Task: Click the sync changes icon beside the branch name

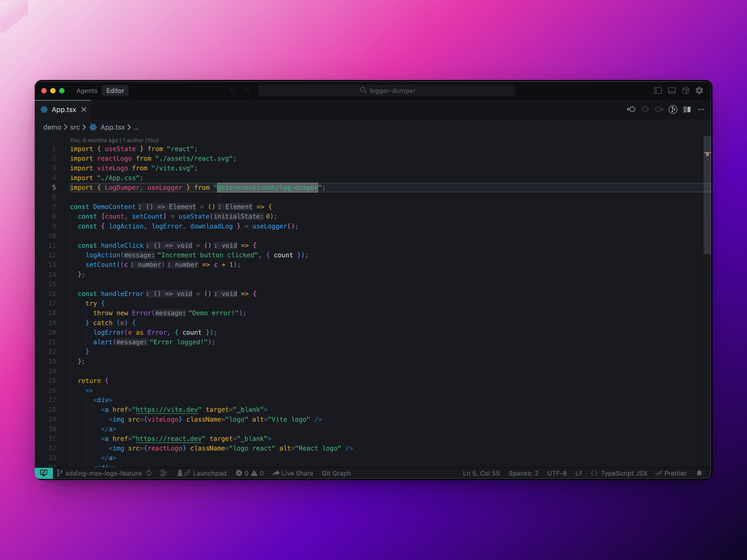Action: coord(149,473)
